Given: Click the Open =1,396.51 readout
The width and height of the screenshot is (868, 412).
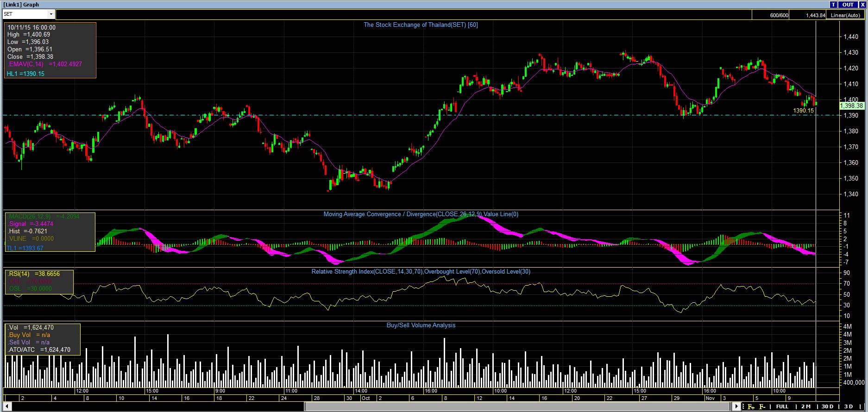Looking at the screenshot, I should [30, 50].
